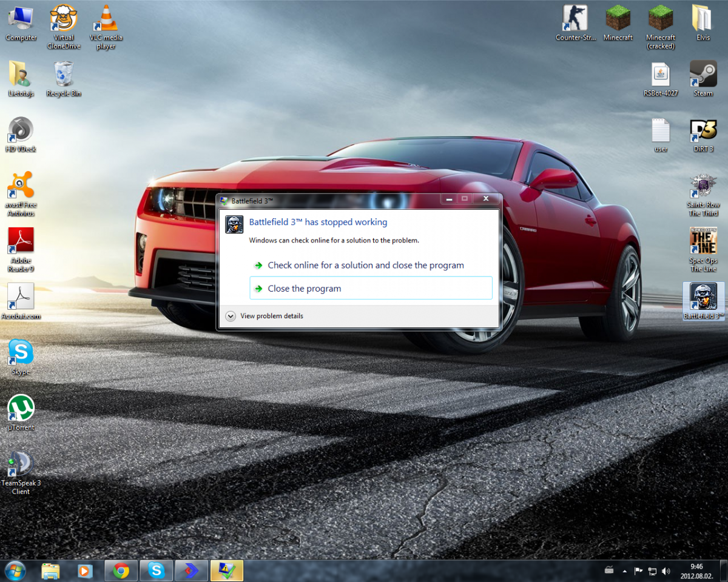Open Windows Media Player from taskbar
This screenshot has width=728, height=582.
coord(85,570)
